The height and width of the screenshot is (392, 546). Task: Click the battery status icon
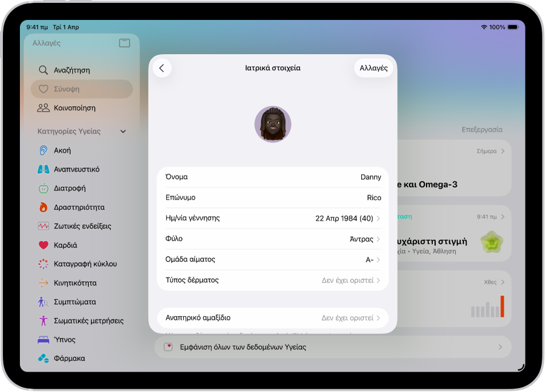pyautogui.click(x=513, y=27)
